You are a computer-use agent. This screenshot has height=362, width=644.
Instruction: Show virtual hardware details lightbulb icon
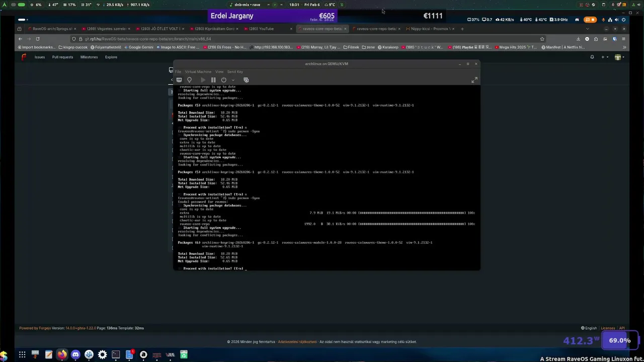pyautogui.click(x=189, y=80)
